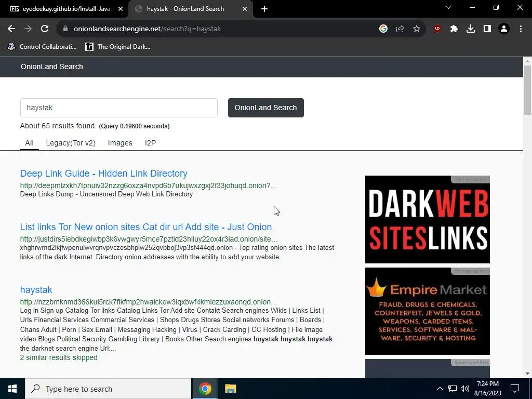Click the deepmlzxkh7 onion URL
The height and width of the screenshot is (399, 532).
pos(148,185)
